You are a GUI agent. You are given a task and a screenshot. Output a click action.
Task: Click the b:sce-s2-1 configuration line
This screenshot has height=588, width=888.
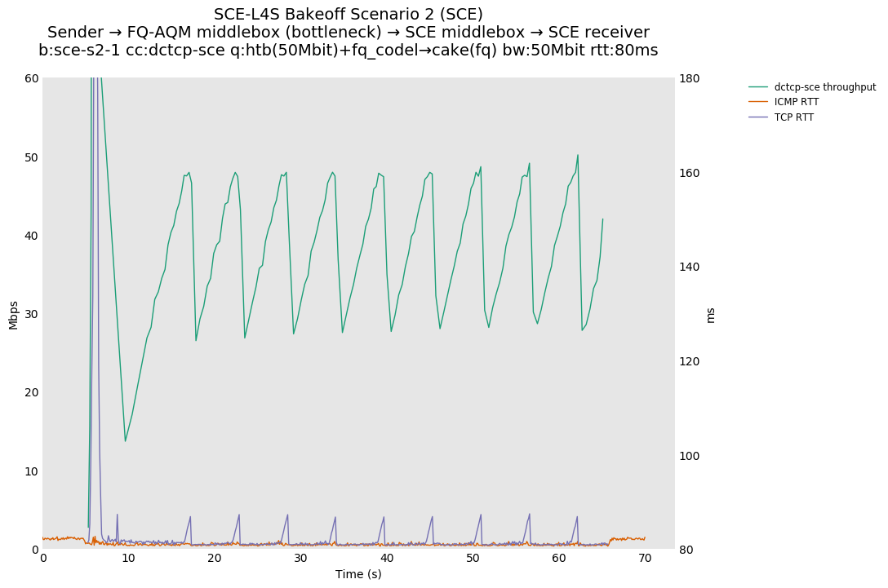(x=349, y=51)
